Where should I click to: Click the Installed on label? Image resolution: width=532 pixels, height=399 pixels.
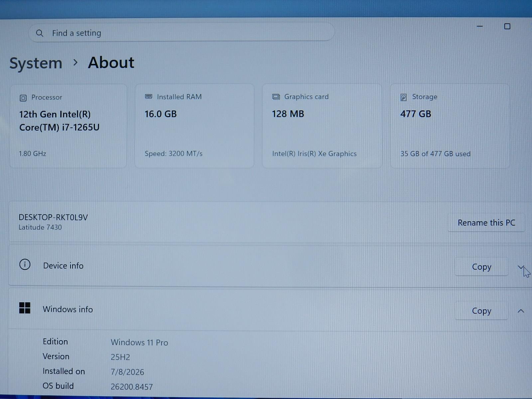[x=64, y=371]
